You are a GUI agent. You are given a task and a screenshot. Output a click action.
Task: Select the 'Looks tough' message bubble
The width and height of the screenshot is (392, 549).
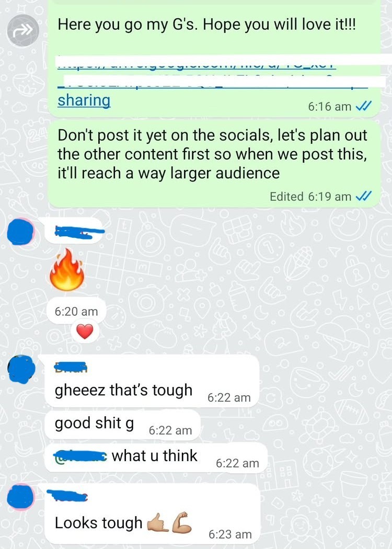tap(152, 513)
